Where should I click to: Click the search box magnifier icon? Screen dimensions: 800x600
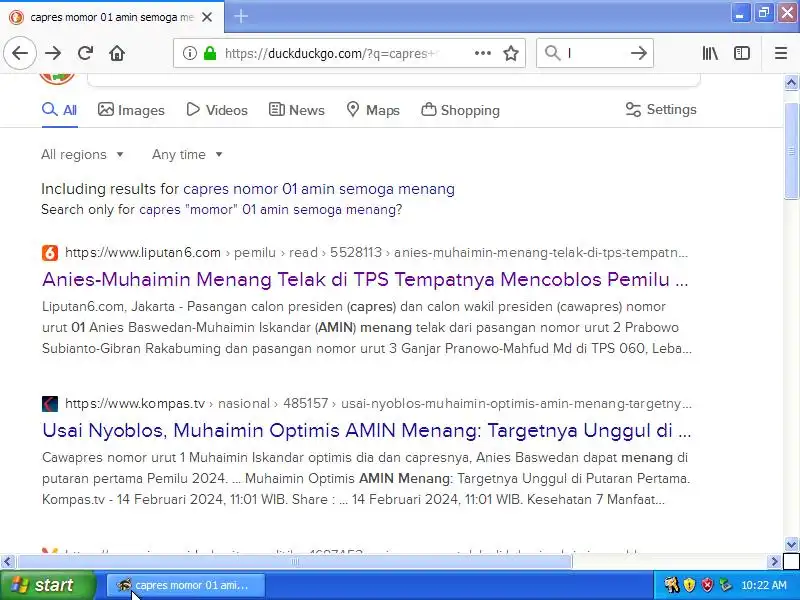pyautogui.click(x=553, y=53)
